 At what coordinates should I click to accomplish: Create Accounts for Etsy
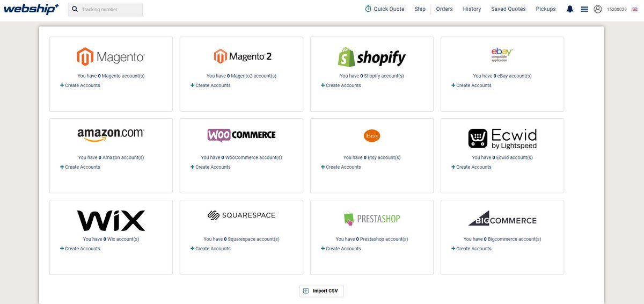coord(341,167)
